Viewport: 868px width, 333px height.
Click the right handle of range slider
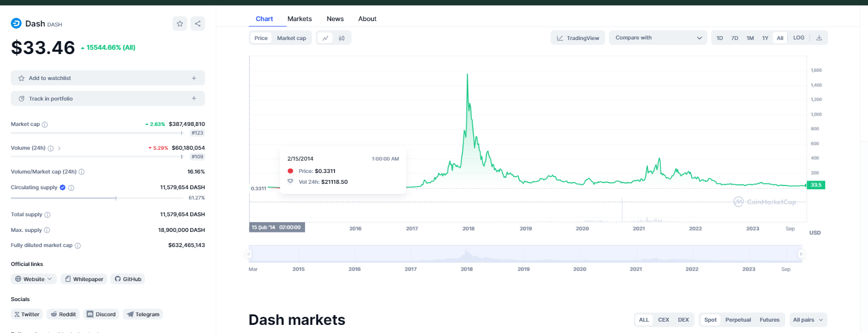coord(801,254)
